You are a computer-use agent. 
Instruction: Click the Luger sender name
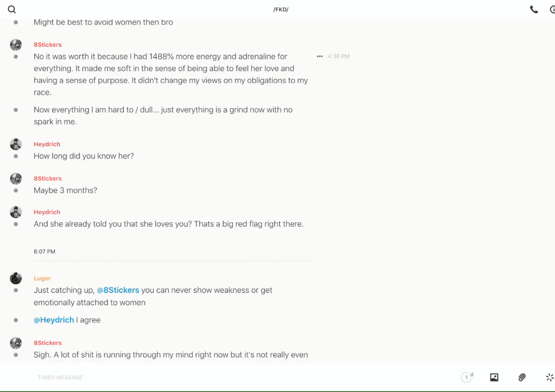point(42,278)
